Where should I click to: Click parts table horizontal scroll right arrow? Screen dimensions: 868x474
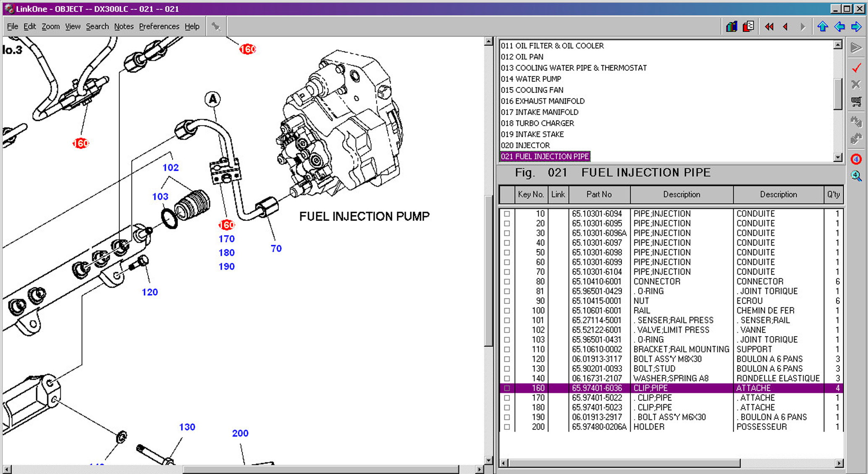[x=839, y=463]
